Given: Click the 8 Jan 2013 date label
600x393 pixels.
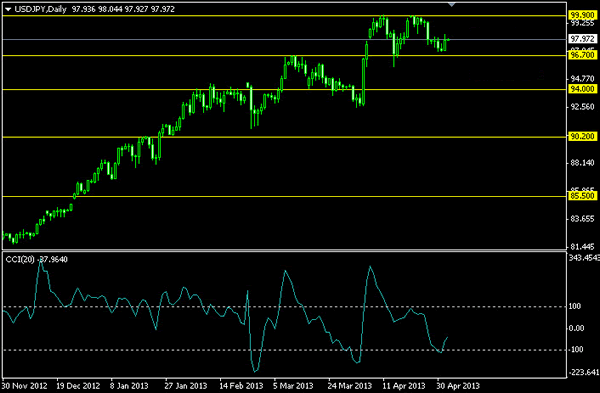Looking at the screenshot, I should click(x=129, y=386).
